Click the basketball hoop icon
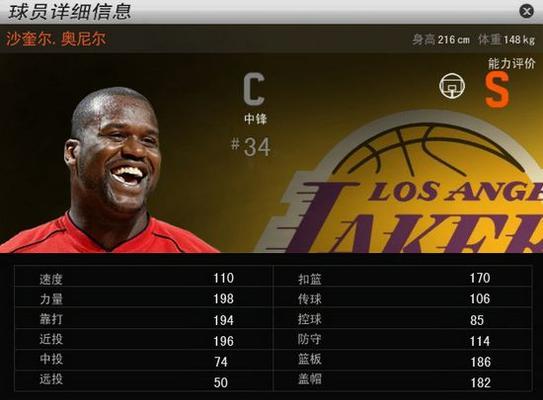 click(x=452, y=86)
